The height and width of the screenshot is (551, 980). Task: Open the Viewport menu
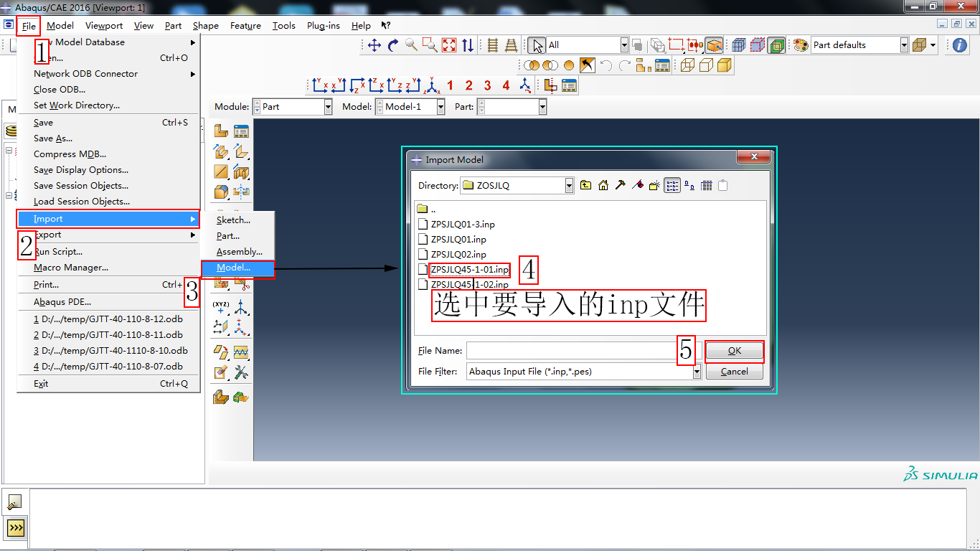[x=104, y=26]
